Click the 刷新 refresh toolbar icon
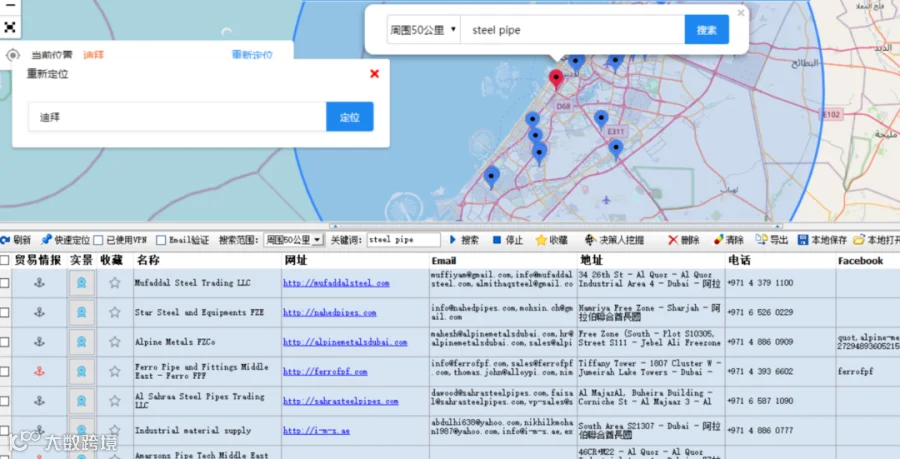 click(15, 240)
